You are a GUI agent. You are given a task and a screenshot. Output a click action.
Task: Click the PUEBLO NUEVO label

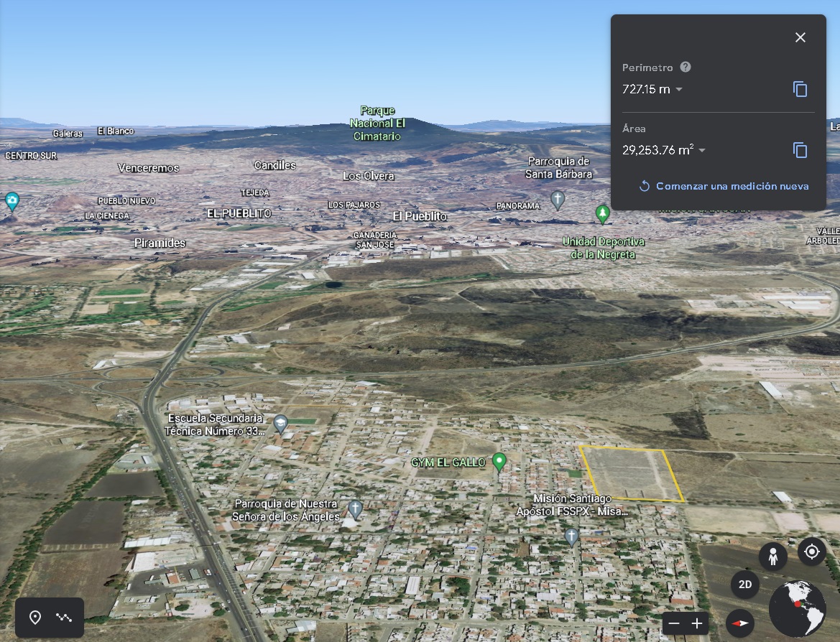[126, 201]
